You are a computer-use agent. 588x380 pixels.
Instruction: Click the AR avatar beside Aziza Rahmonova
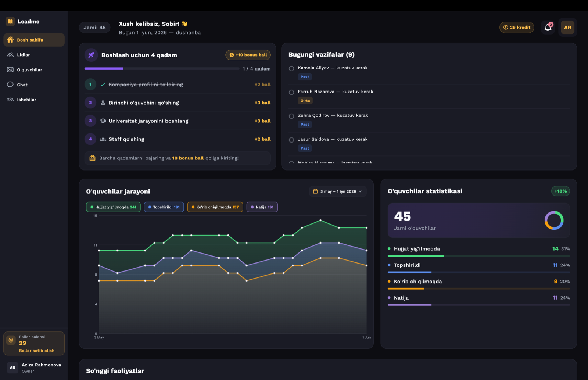pos(12,368)
